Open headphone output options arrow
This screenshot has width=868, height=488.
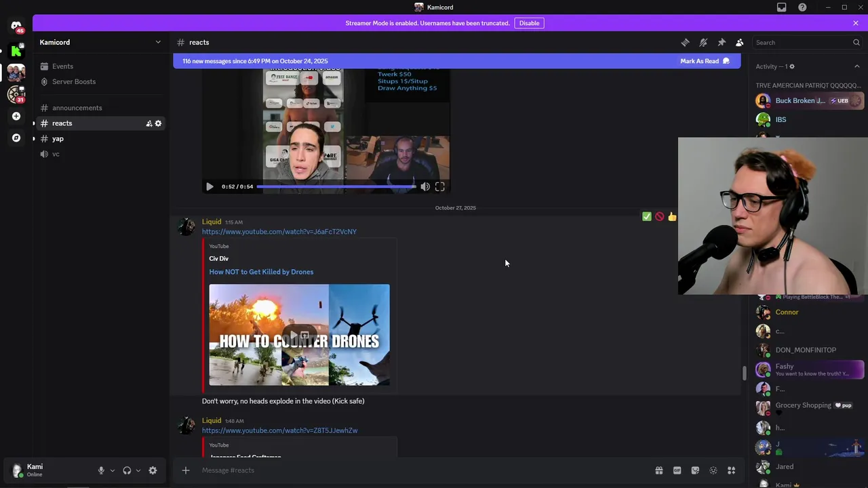pos(138,470)
